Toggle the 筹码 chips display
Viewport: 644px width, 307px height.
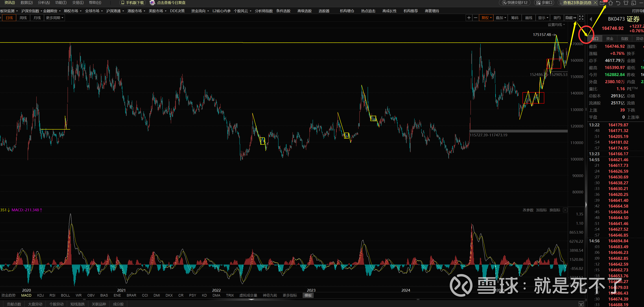coord(514,18)
